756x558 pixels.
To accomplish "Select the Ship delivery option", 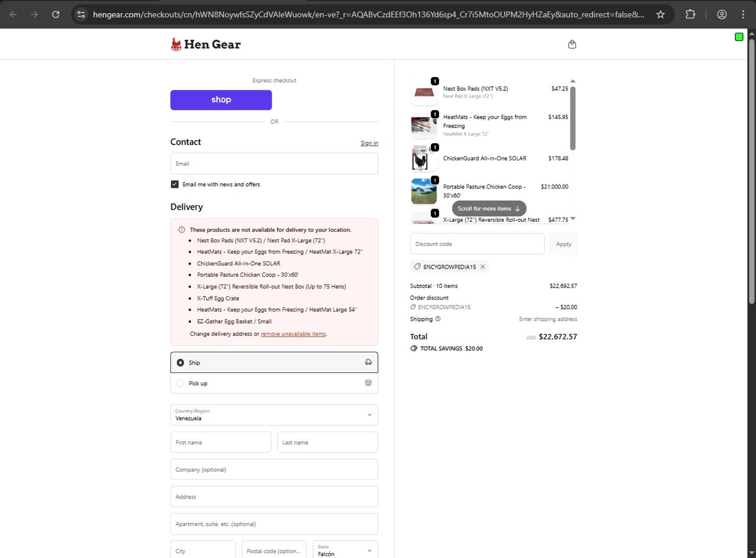I will pos(274,362).
